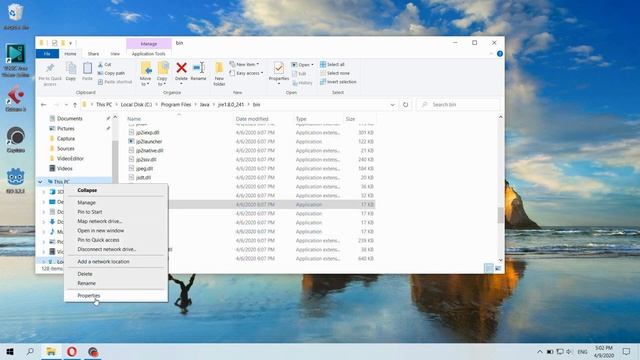Switch to the View ribbon tab
640x360 pixels.
(x=115, y=54)
